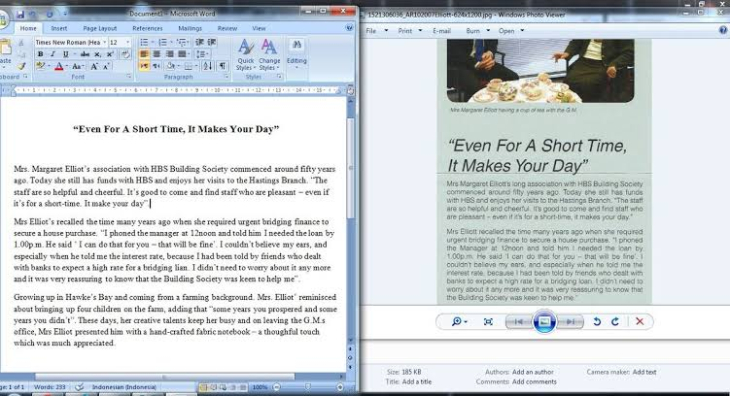Toggle Underline formatting button

point(65,54)
